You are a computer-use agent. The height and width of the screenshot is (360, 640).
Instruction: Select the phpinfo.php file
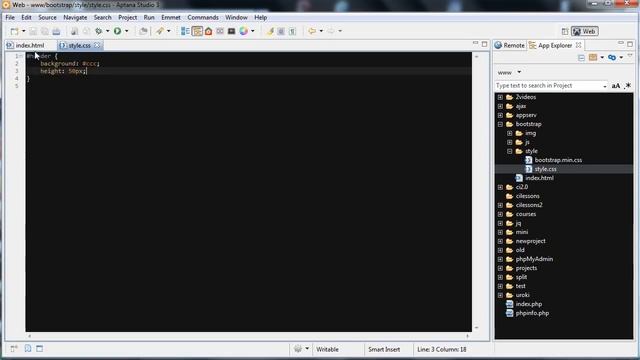coord(532,313)
